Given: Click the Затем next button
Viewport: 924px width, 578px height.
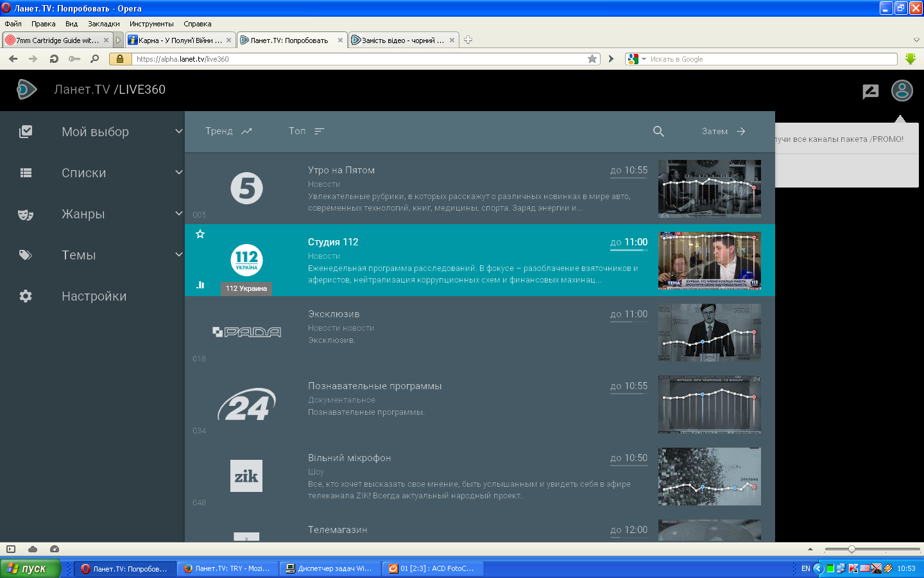Looking at the screenshot, I should tap(723, 131).
